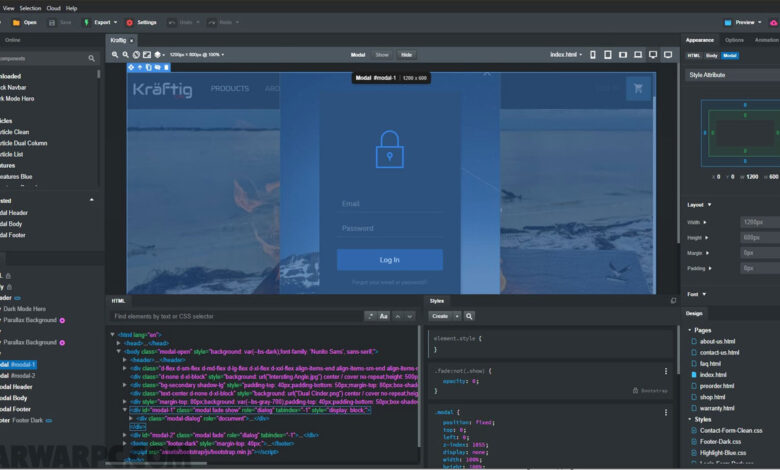Toggle case-sensitive Aa in HTML search

(384, 316)
